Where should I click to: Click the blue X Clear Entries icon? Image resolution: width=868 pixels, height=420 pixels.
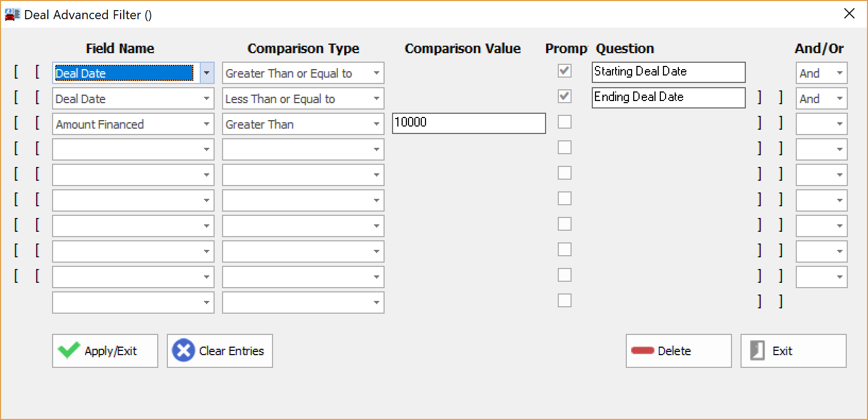point(183,351)
